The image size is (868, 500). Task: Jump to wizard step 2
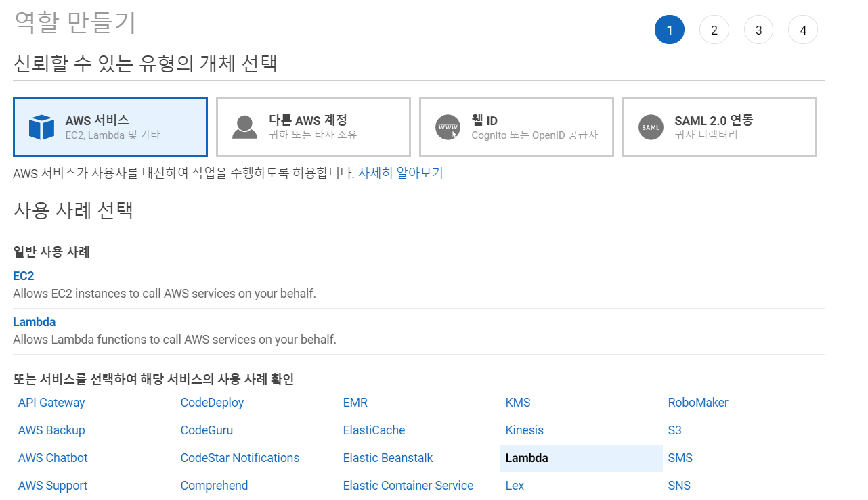point(714,30)
